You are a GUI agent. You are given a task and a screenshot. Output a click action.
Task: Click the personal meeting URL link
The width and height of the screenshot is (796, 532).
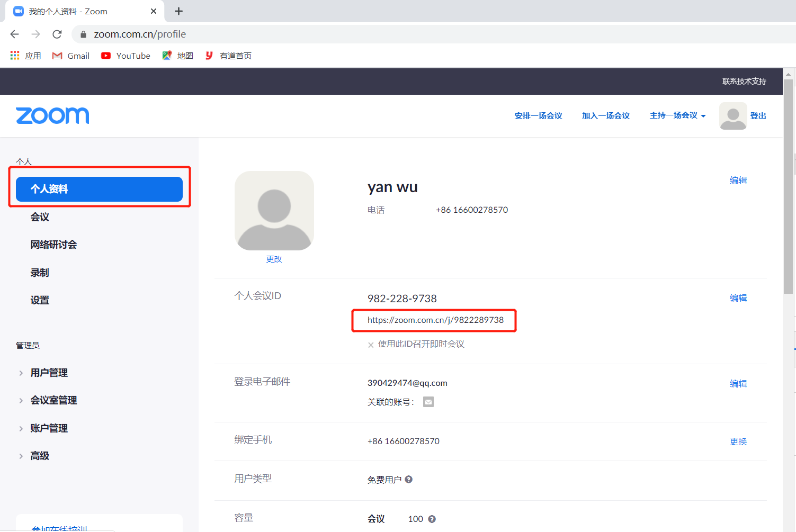pos(436,320)
